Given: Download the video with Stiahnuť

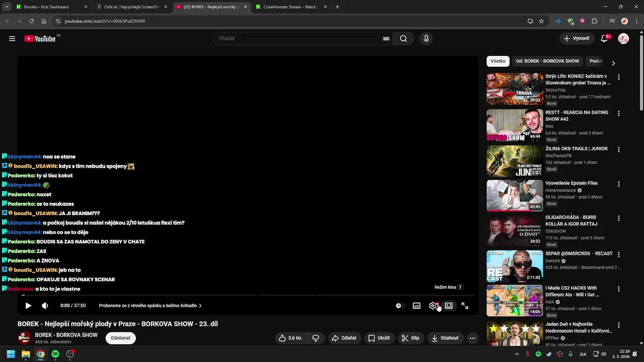Looking at the screenshot, I should [x=445, y=338].
